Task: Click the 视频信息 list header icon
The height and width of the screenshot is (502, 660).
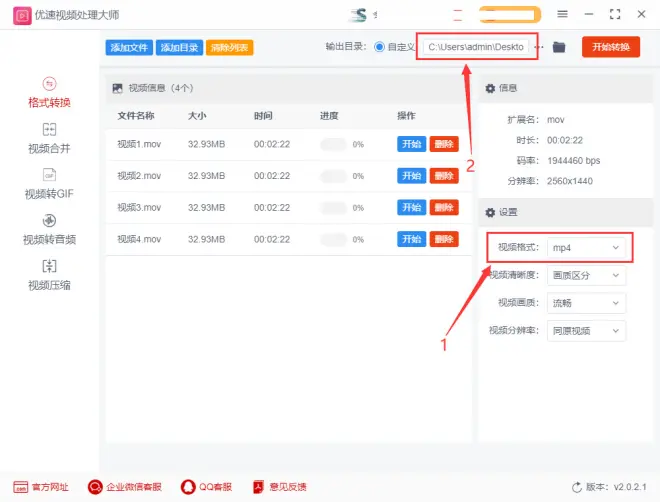Action: point(117,88)
